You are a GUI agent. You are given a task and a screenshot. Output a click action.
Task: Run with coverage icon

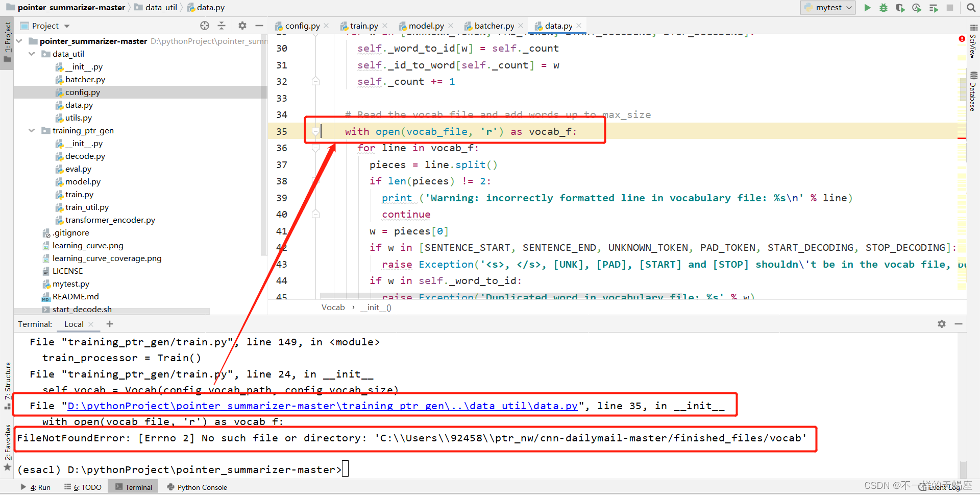900,8
